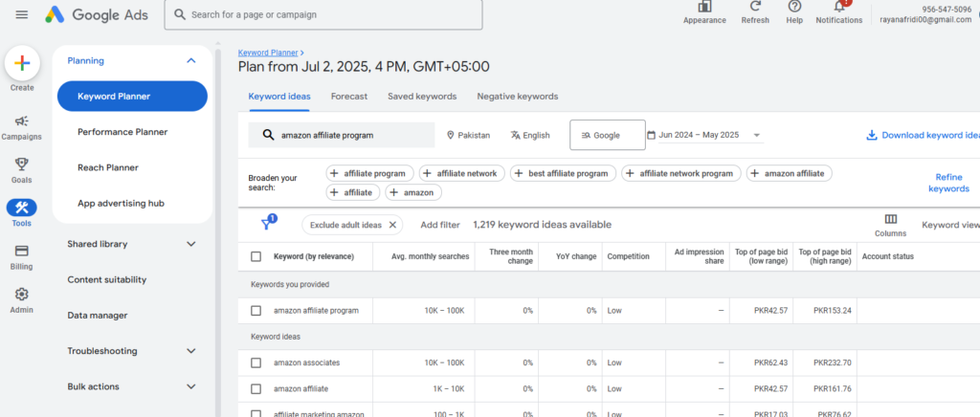Click the filter funnel icon
Viewport: 980px width, 417px height.
[x=267, y=224]
